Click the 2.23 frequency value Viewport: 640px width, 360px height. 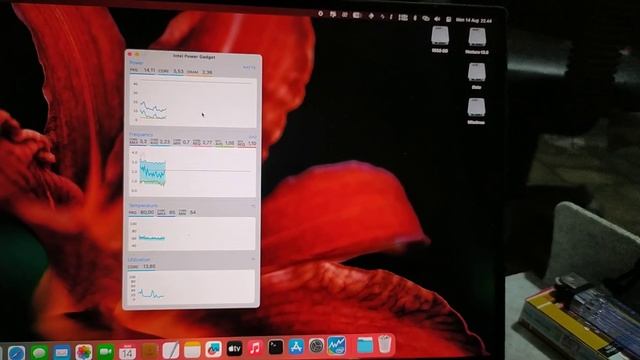(160, 142)
